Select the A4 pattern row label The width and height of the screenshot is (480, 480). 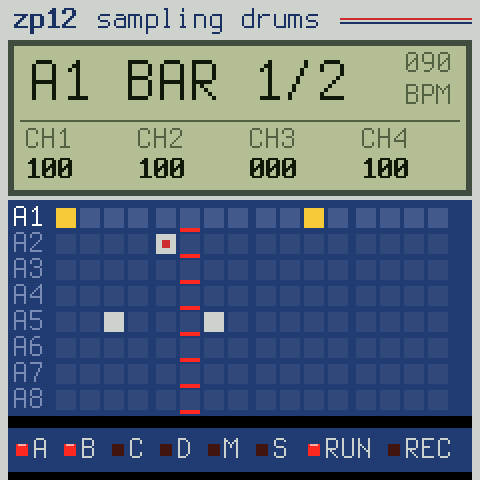pos(28,295)
